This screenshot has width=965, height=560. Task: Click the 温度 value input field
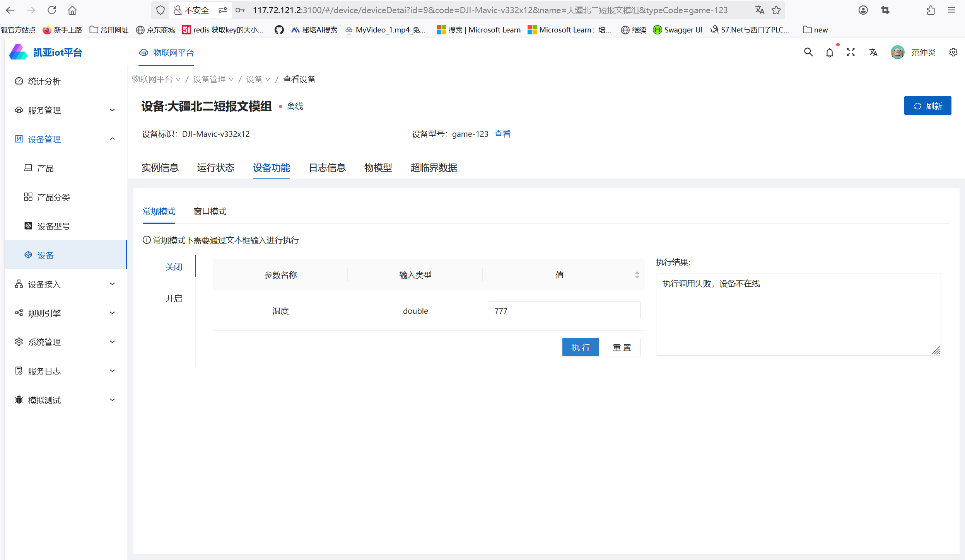[564, 310]
